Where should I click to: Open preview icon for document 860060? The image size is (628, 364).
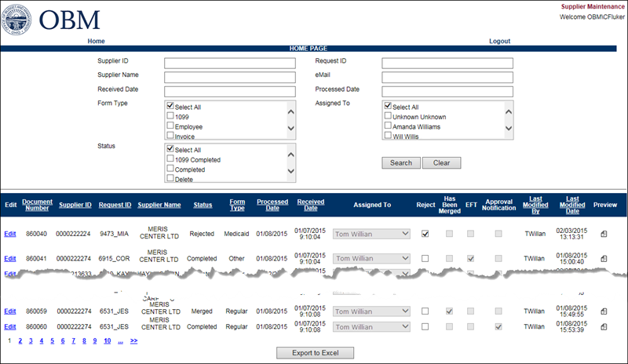click(x=604, y=326)
